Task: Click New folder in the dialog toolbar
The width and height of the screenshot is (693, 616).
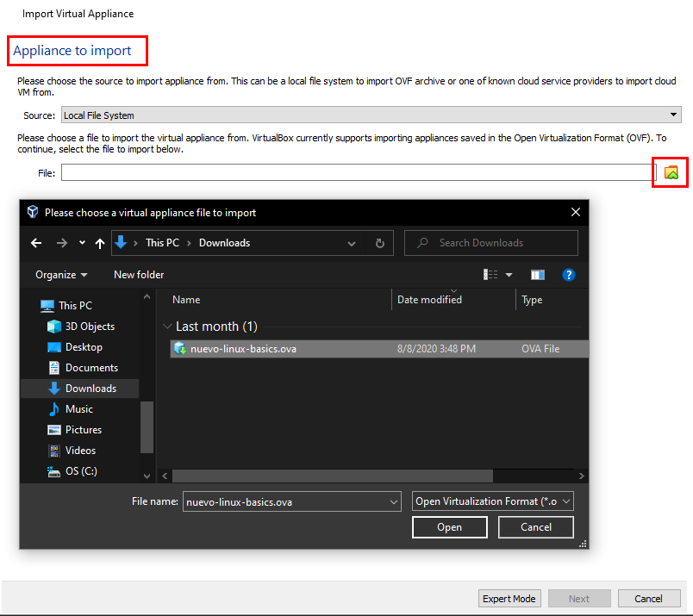Action: tap(138, 274)
